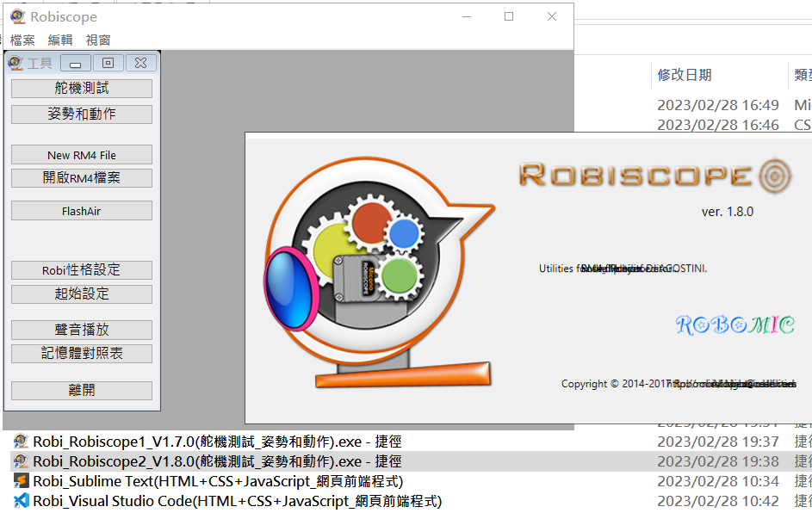Click the 開啟RM4檔案 button
The width and height of the screenshot is (812, 513).
82,177
